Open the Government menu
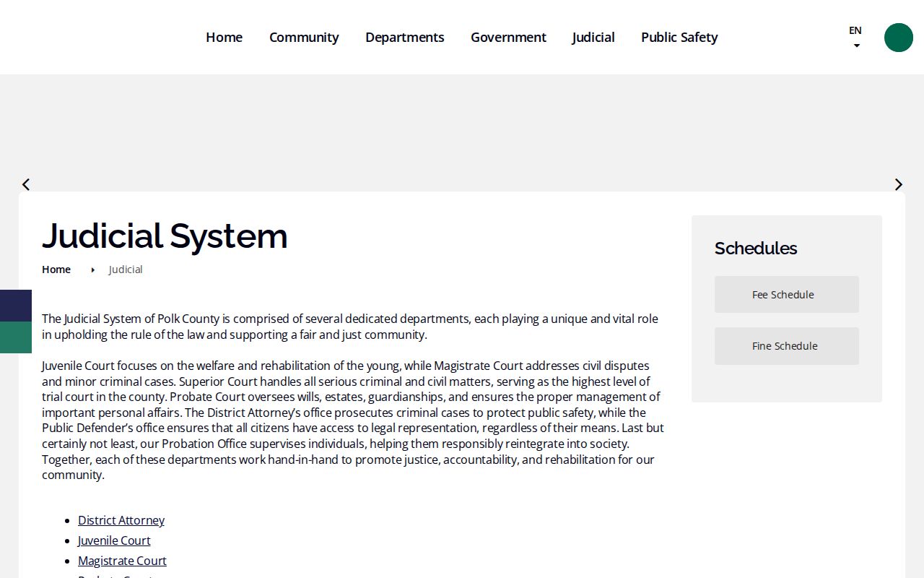This screenshot has width=924, height=578. (x=508, y=38)
